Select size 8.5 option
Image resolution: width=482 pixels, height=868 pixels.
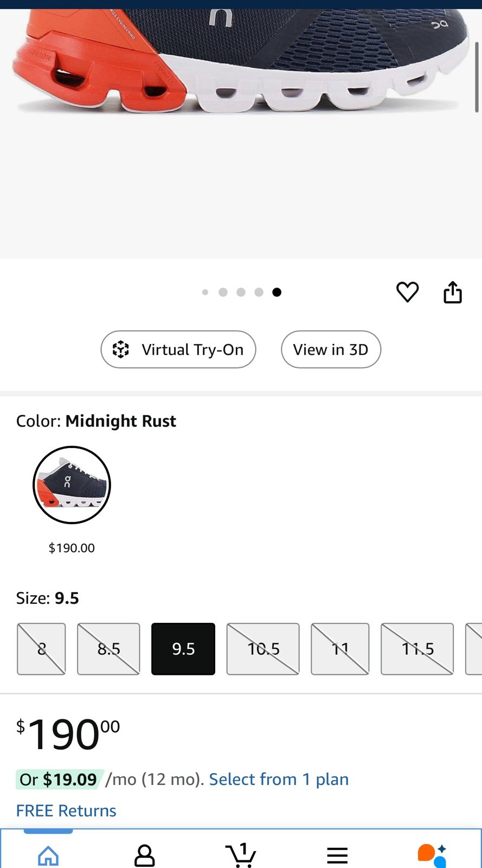tap(108, 649)
